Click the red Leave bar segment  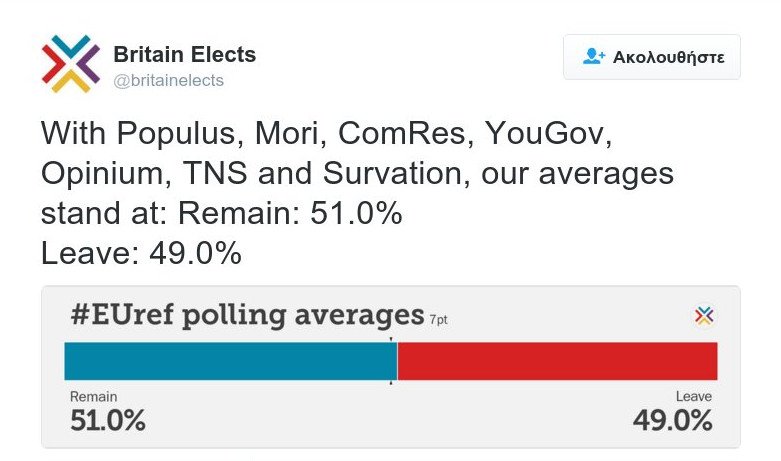(x=557, y=361)
